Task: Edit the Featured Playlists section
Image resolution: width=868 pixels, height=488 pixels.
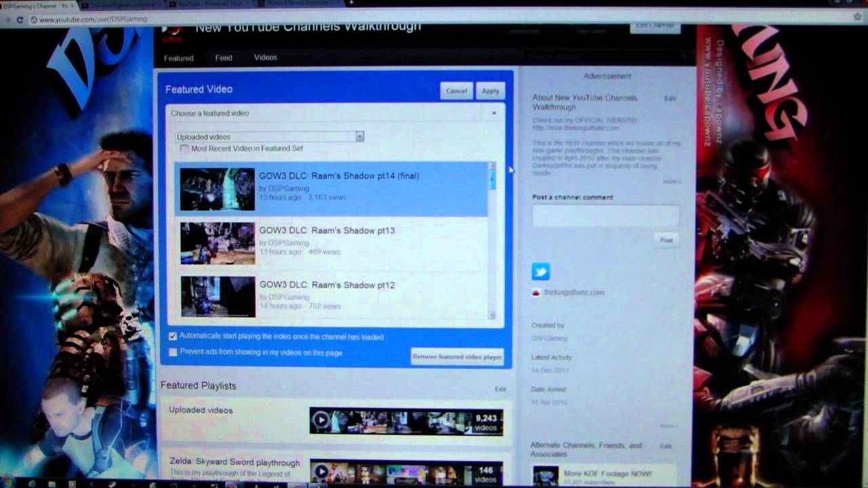Action: coord(500,389)
